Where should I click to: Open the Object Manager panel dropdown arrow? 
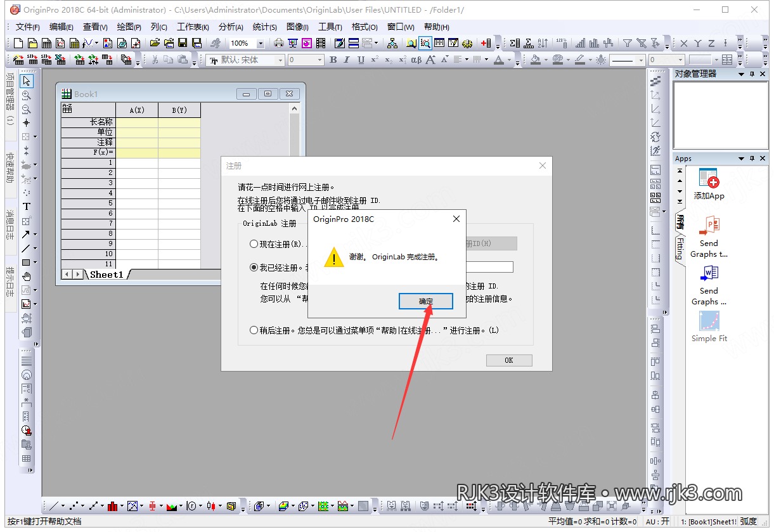(742, 74)
